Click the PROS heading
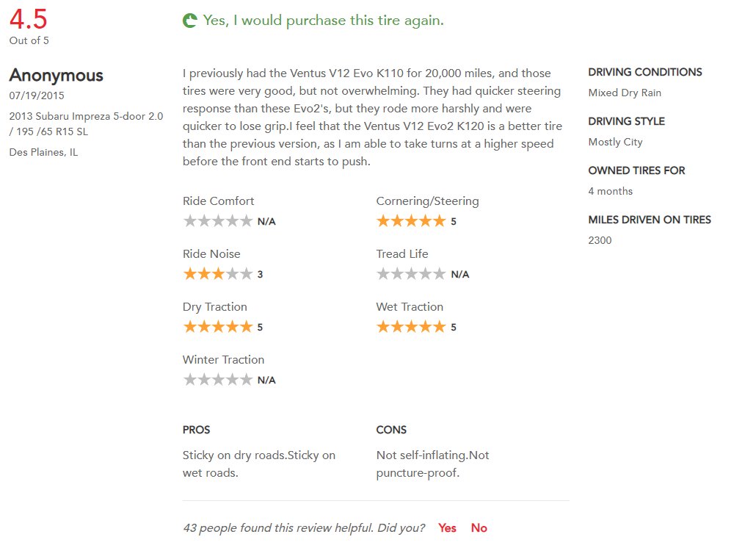 [x=196, y=430]
